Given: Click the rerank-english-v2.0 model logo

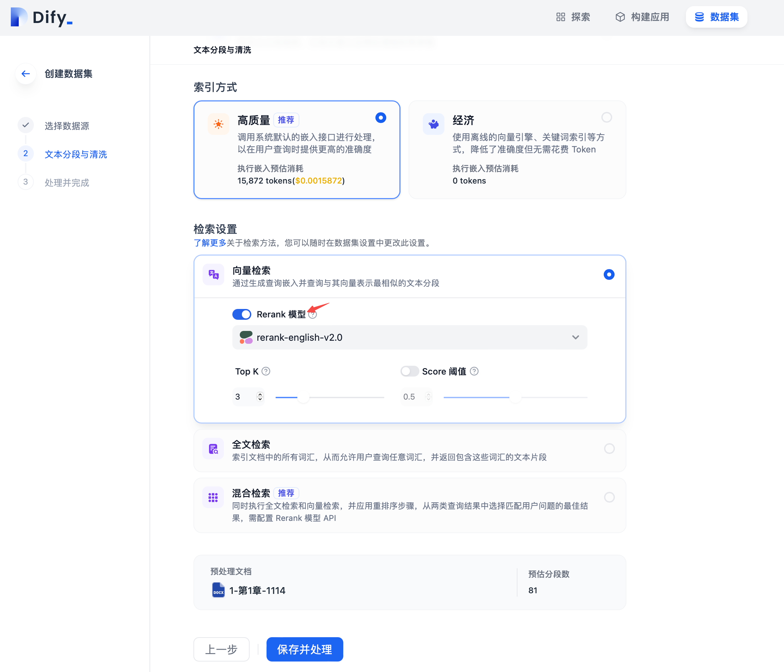Looking at the screenshot, I should tap(246, 337).
